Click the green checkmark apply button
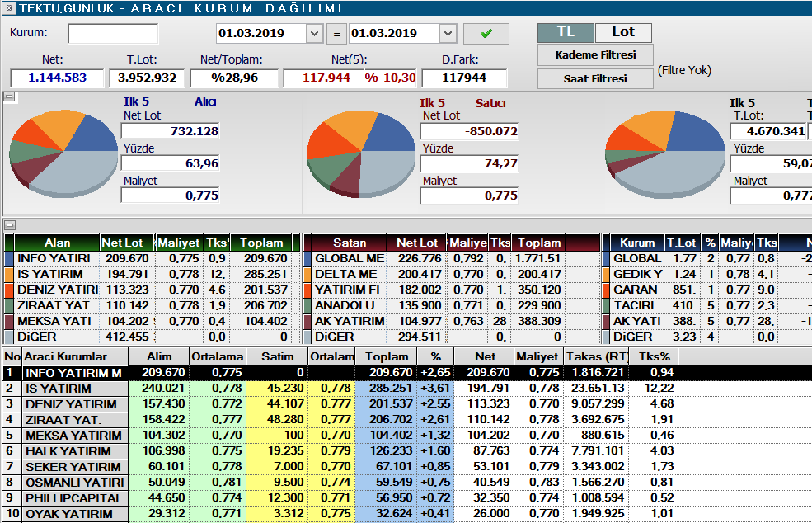The height and width of the screenshot is (523, 812). [486, 34]
